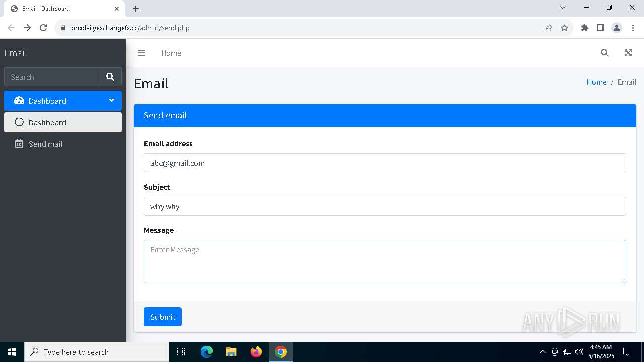Open notification center icon

point(627,352)
